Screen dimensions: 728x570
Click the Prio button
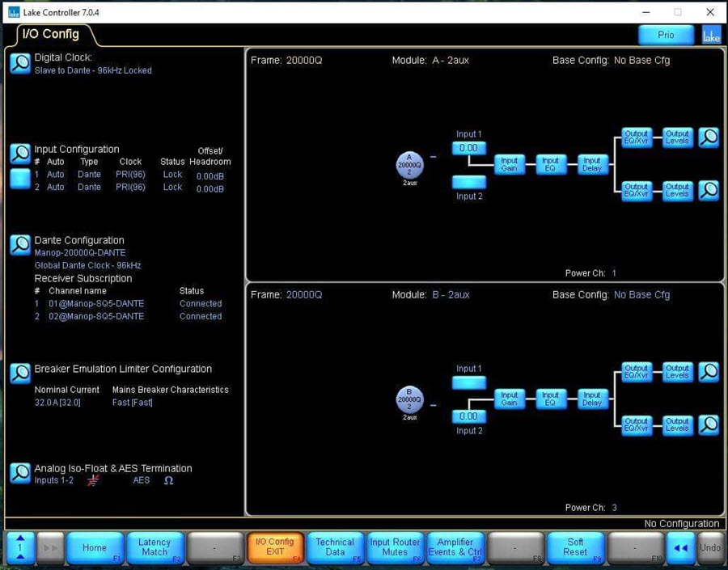pyautogui.click(x=667, y=36)
